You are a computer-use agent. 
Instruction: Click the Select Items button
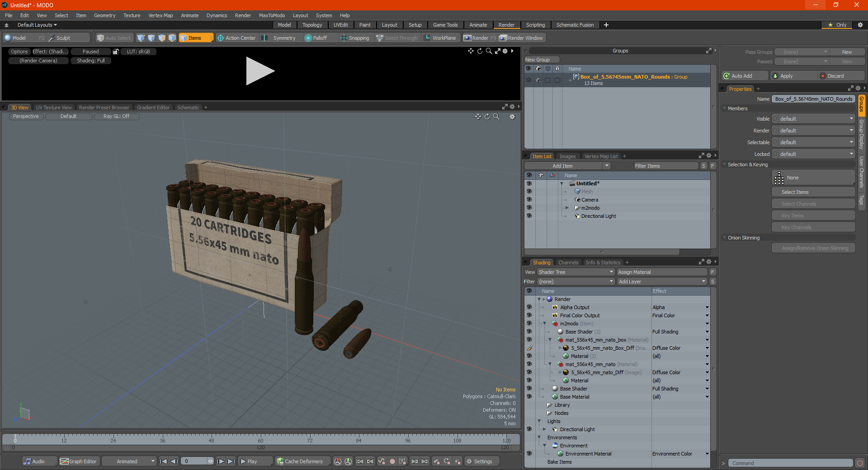[813, 192]
